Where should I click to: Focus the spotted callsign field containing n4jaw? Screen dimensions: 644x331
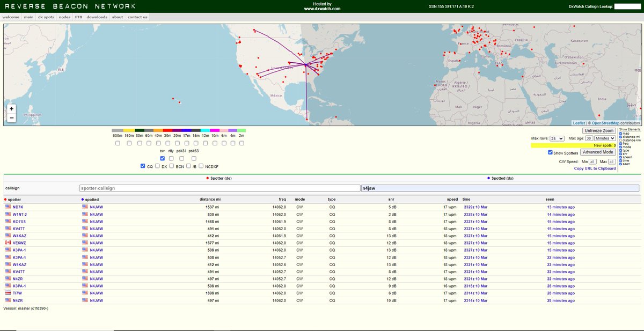(500, 188)
